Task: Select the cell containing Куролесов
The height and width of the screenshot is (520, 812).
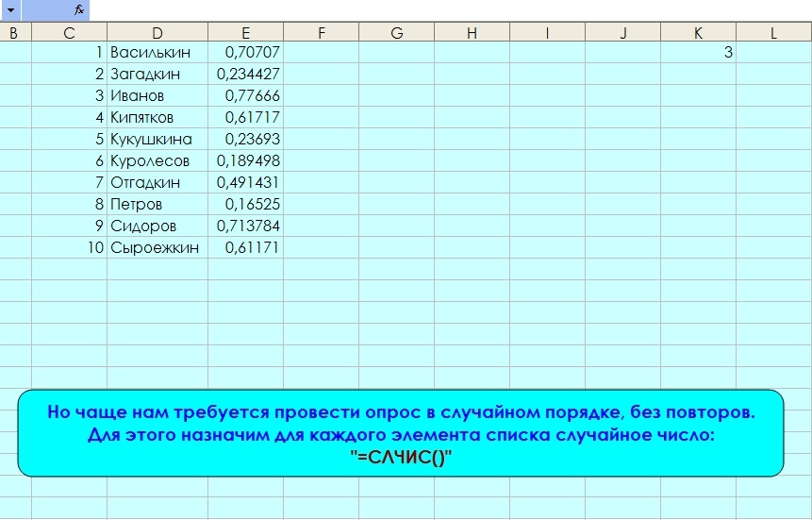Action: pos(157,160)
